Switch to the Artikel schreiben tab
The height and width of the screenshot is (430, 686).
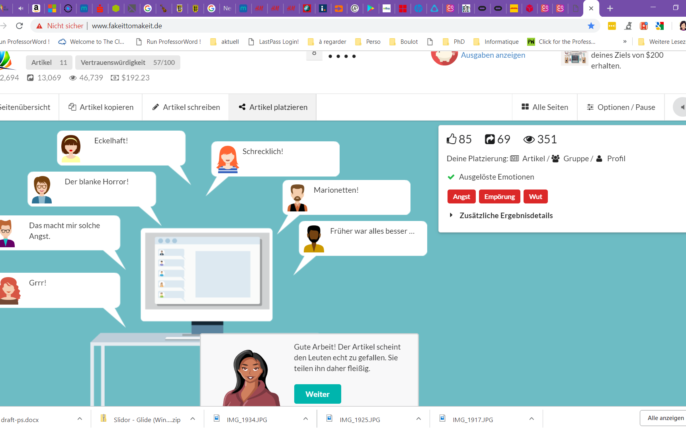(x=186, y=107)
